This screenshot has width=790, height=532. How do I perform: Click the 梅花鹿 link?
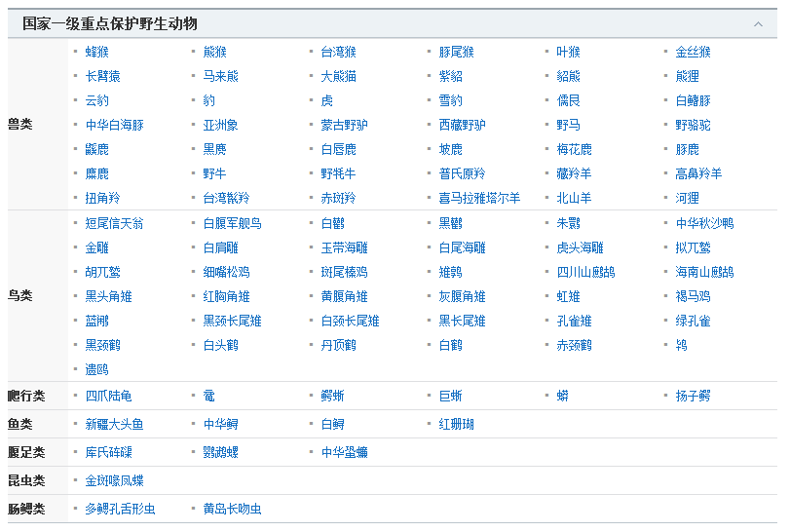click(x=575, y=150)
